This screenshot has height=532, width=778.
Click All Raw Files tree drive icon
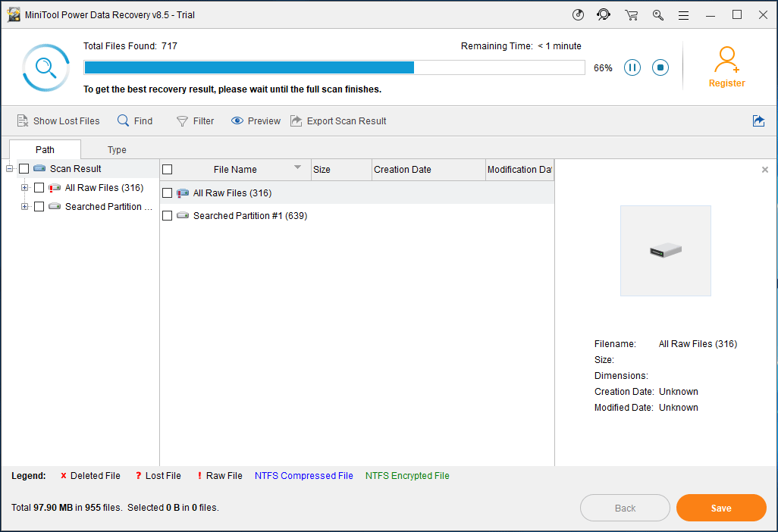pyautogui.click(x=55, y=188)
